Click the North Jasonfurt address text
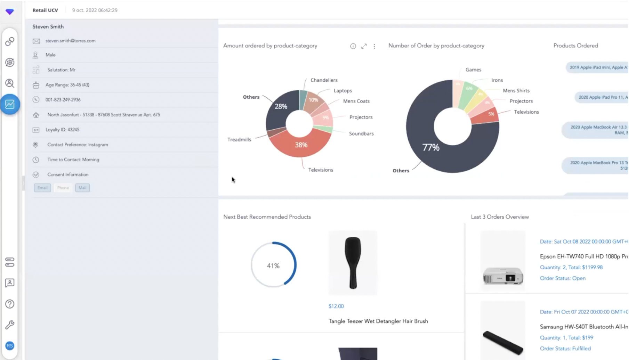644x360 pixels. 104,115
